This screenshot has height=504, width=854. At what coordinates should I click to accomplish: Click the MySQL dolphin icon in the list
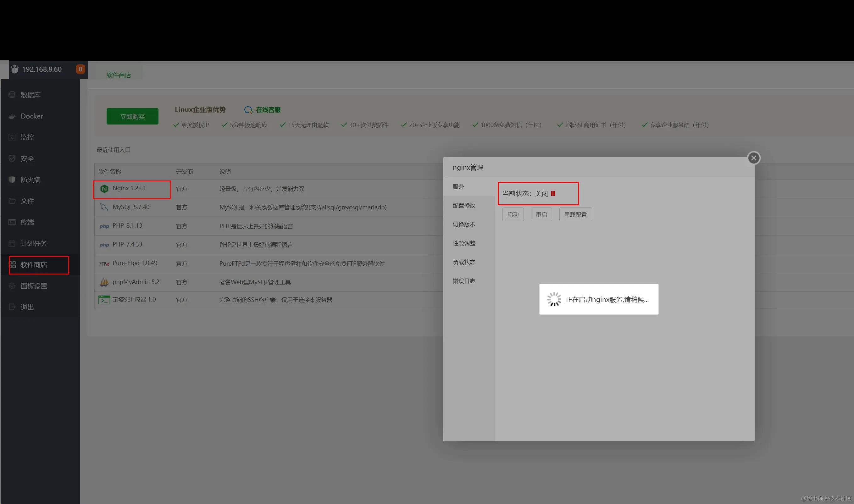104,207
